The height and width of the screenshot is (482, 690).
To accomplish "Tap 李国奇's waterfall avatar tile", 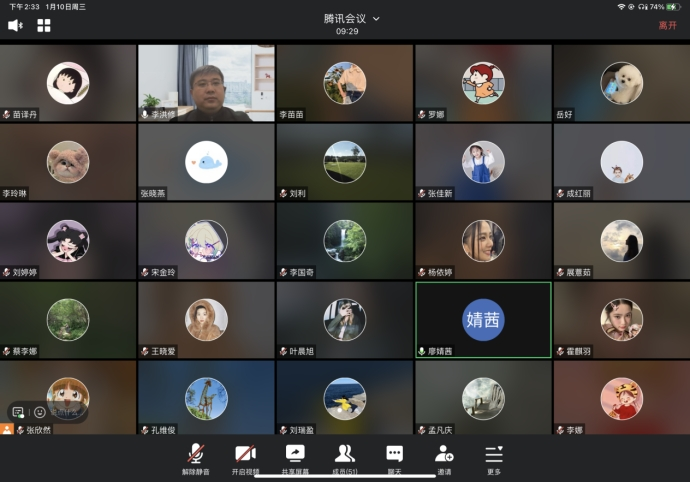I will [345, 241].
